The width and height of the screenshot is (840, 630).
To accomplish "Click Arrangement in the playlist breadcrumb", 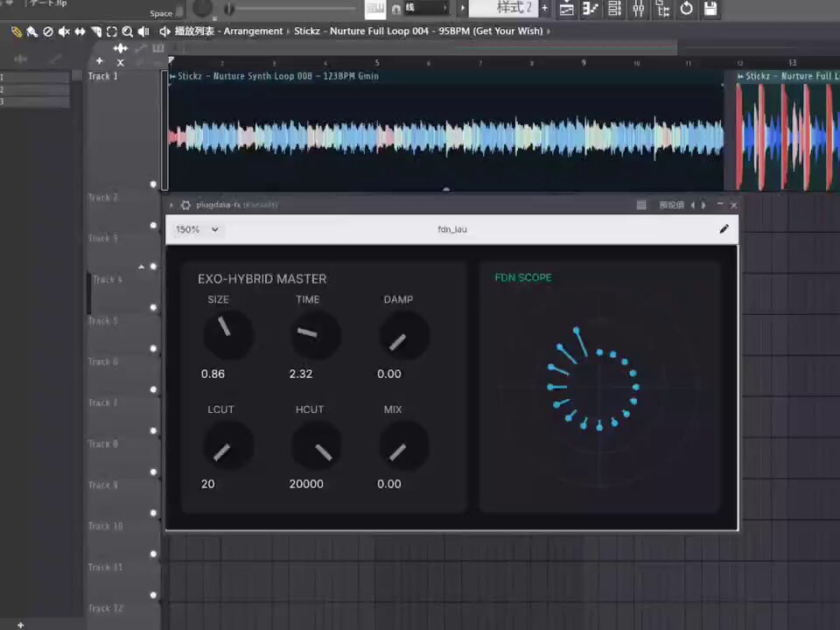I will point(253,31).
